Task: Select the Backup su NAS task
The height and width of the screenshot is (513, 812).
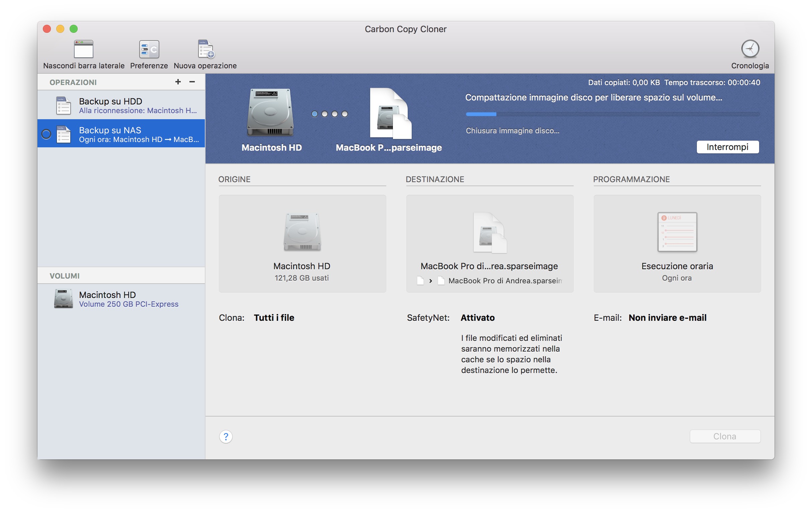Action: pyautogui.click(x=121, y=134)
